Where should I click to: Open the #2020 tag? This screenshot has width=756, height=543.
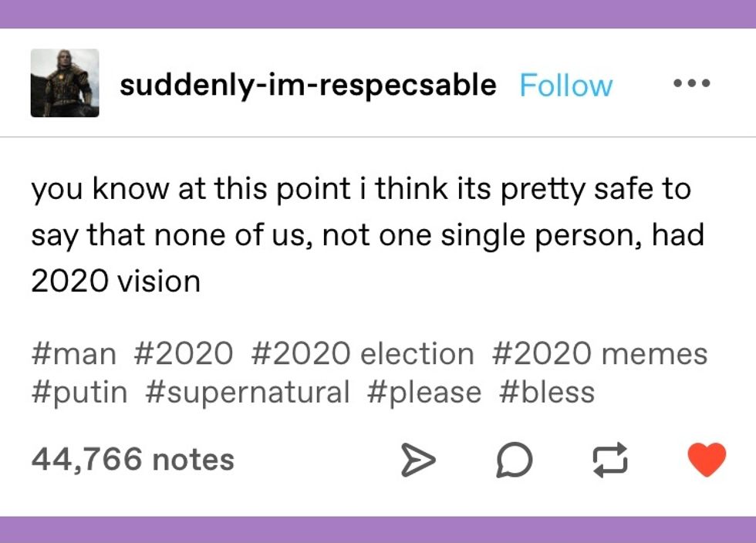pyautogui.click(x=183, y=354)
